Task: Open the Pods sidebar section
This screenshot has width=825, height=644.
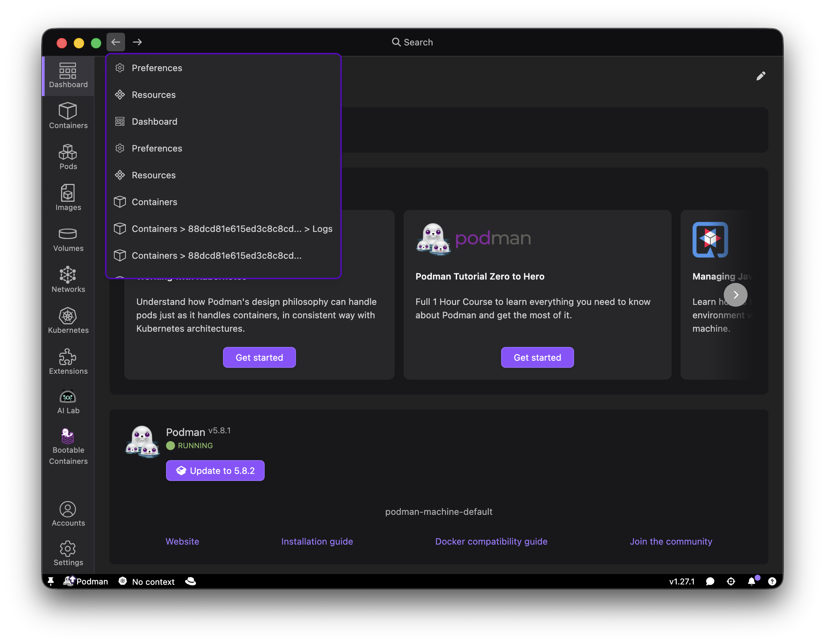Action: (x=68, y=157)
